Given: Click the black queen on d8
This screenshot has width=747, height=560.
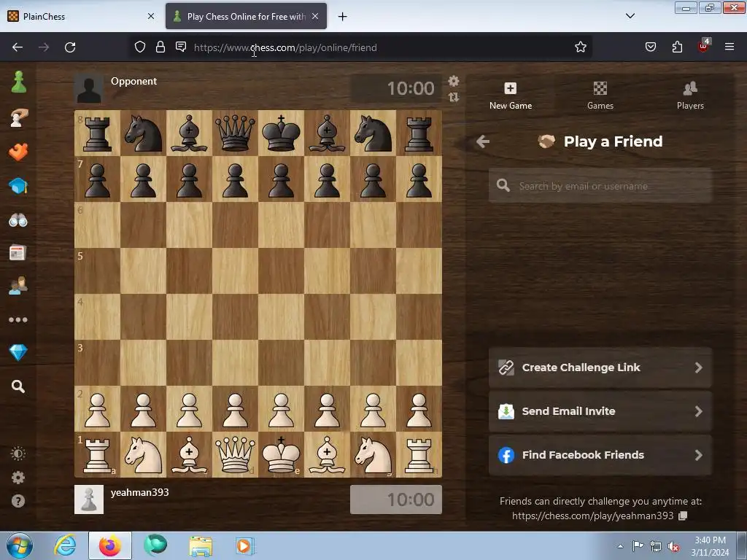Looking at the screenshot, I should point(236,133).
